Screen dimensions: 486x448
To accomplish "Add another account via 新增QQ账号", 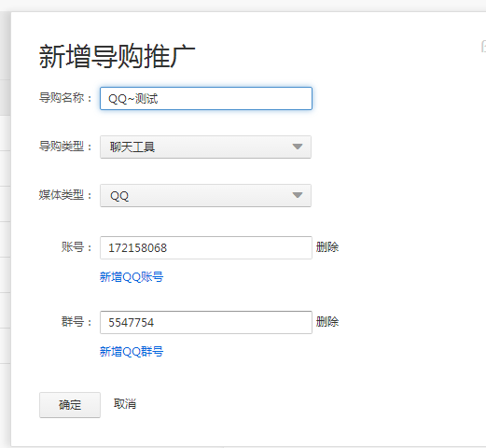I will [x=132, y=276].
